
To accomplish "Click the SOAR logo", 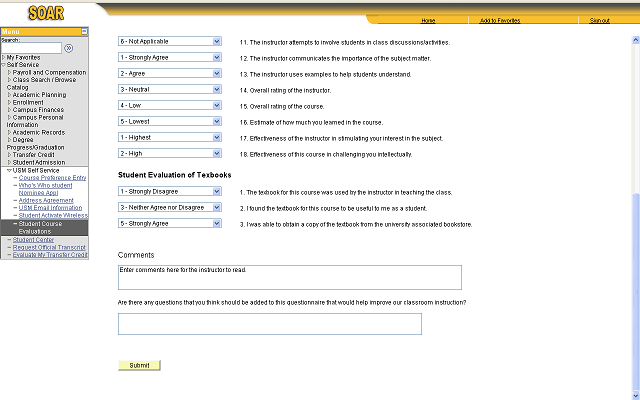I will coord(46,13).
